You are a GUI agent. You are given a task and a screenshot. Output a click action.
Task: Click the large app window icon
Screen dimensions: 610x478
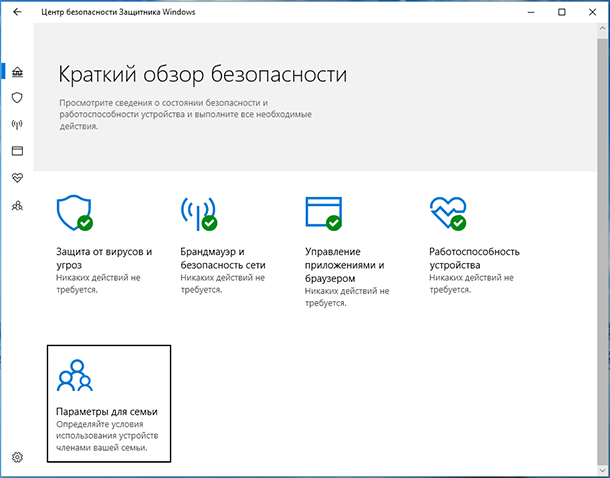(x=324, y=213)
